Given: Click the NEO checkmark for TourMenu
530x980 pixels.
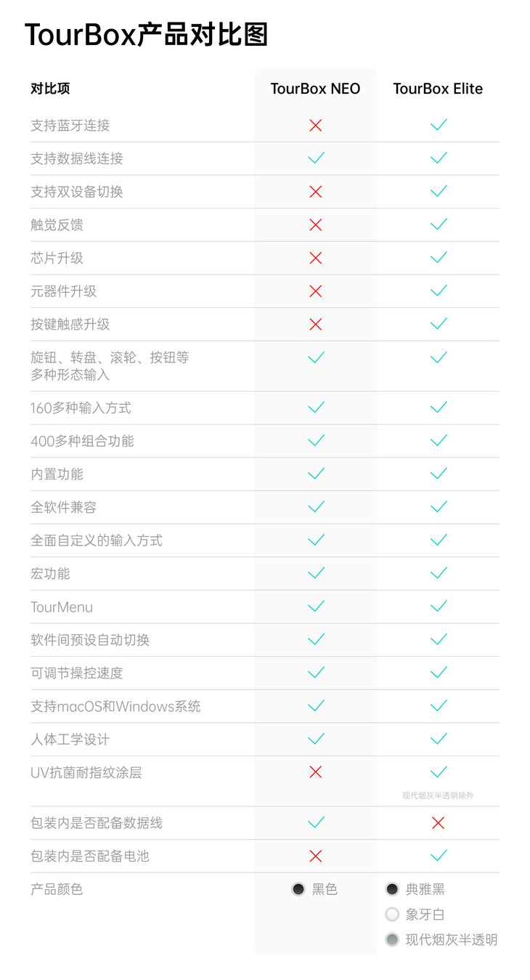Looking at the screenshot, I should (x=315, y=607).
